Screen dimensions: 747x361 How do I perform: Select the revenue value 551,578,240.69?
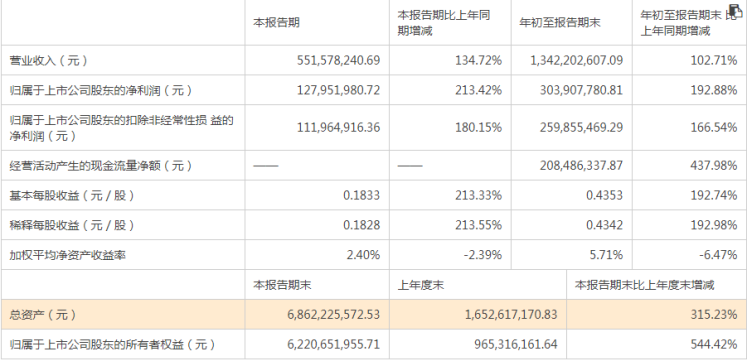pyautogui.click(x=338, y=60)
